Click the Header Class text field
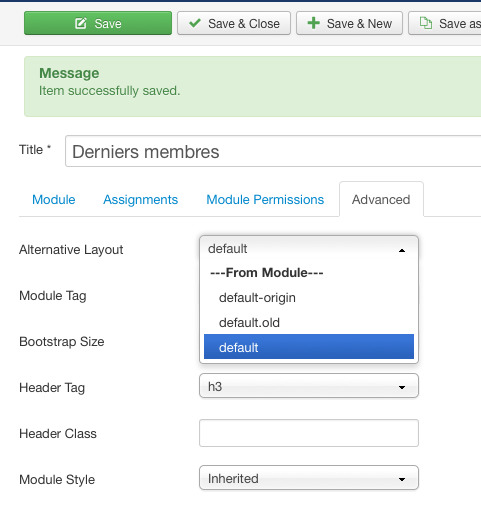The height and width of the screenshot is (506, 481). pyautogui.click(x=309, y=433)
